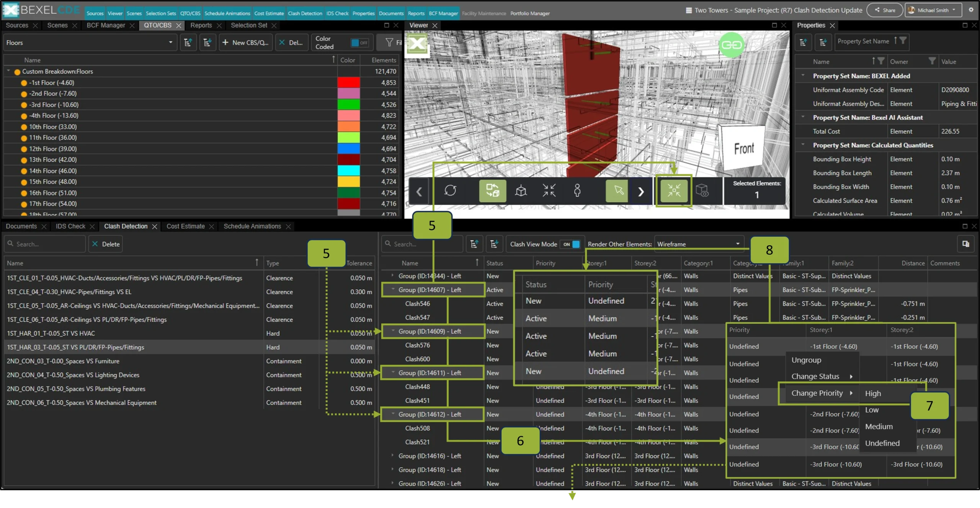Viewport: 980px width, 508px height.
Task: Click the zoom-to-selected element icon
Action: point(674,190)
